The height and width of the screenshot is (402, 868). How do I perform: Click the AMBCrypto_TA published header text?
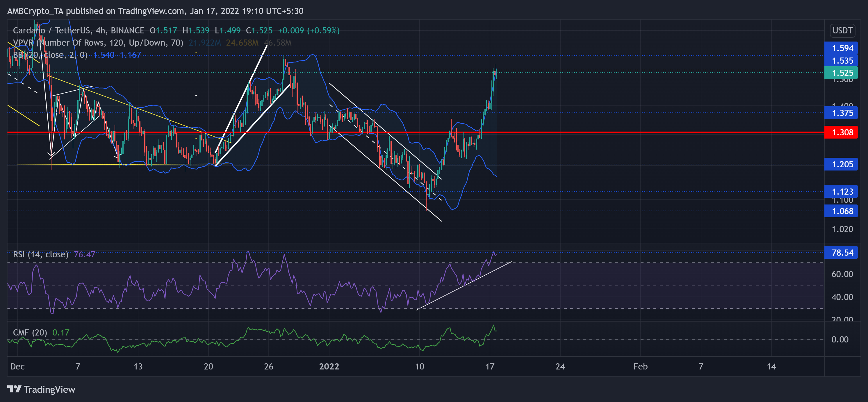[155, 11]
